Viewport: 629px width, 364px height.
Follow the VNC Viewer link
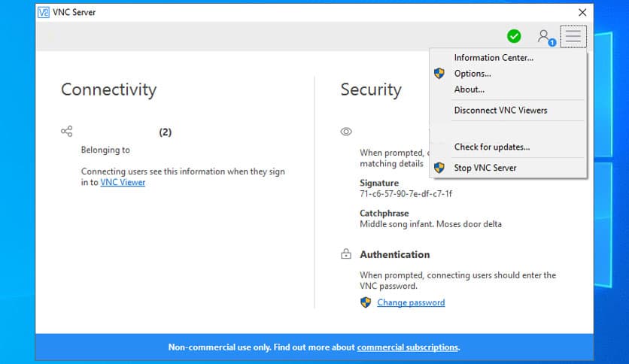[x=123, y=183]
